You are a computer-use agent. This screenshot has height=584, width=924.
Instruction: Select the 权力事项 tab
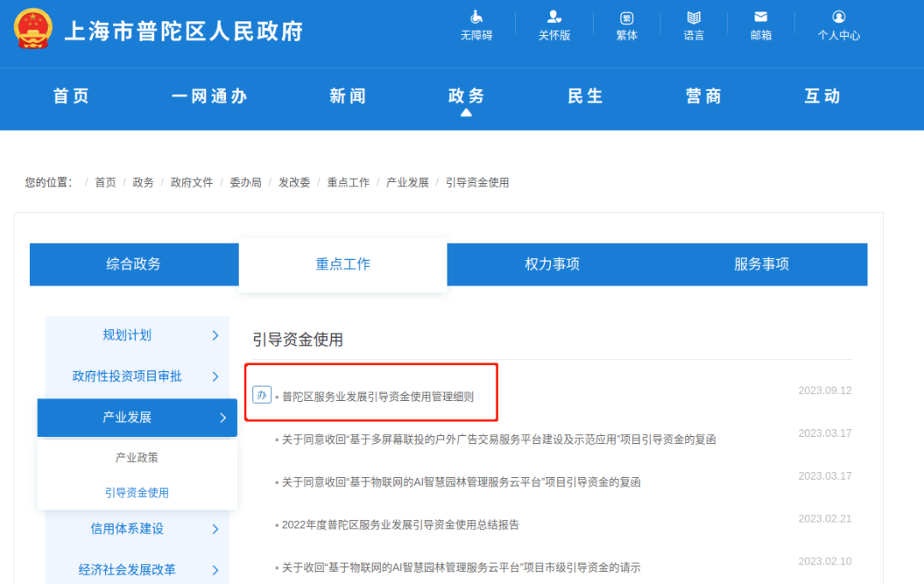552,264
